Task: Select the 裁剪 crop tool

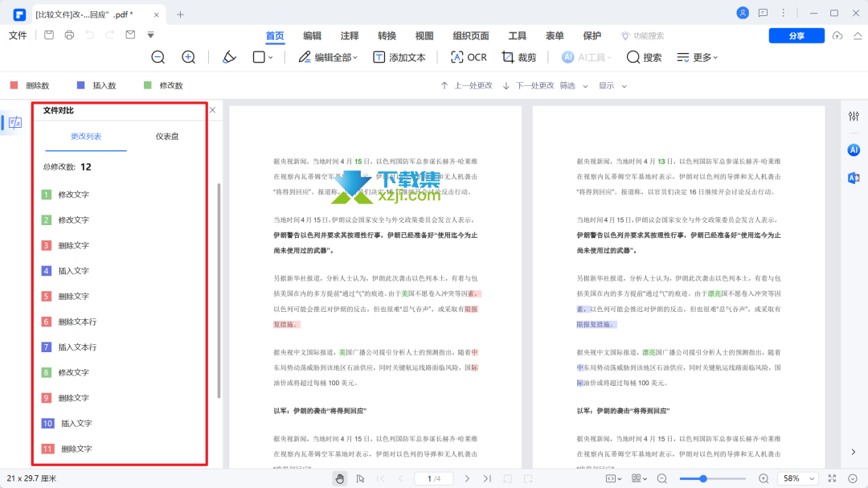Action: tap(518, 57)
